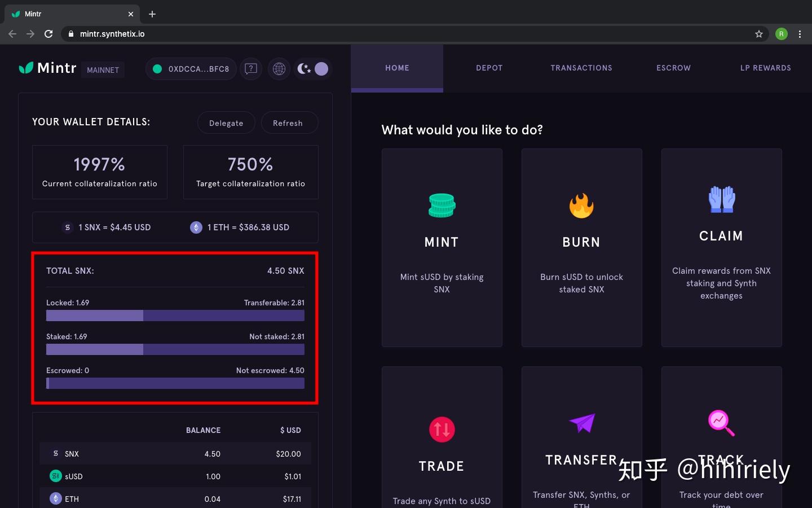Click the 750% target collateralization box
The height and width of the screenshot is (508, 812).
[250, 172]
